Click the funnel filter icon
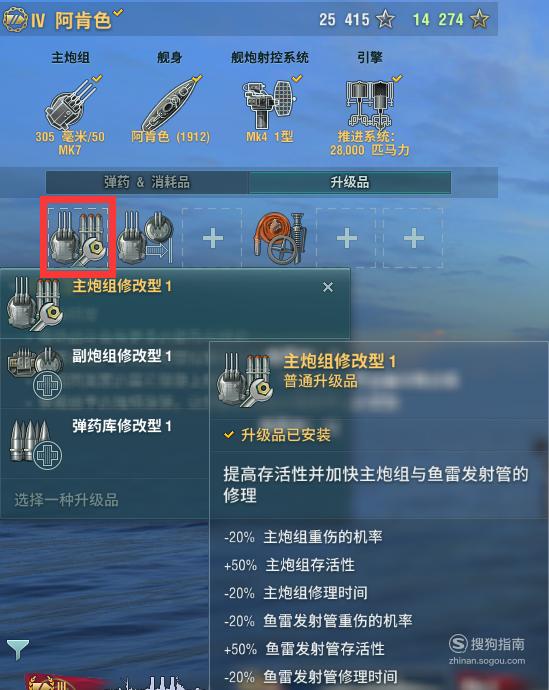This screenshot has width=549, height=690. [18, 649]
